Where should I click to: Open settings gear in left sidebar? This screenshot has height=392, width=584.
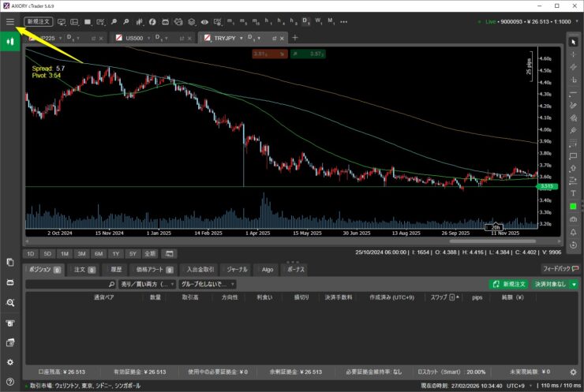pyautogui.click(x=10, y=362)
